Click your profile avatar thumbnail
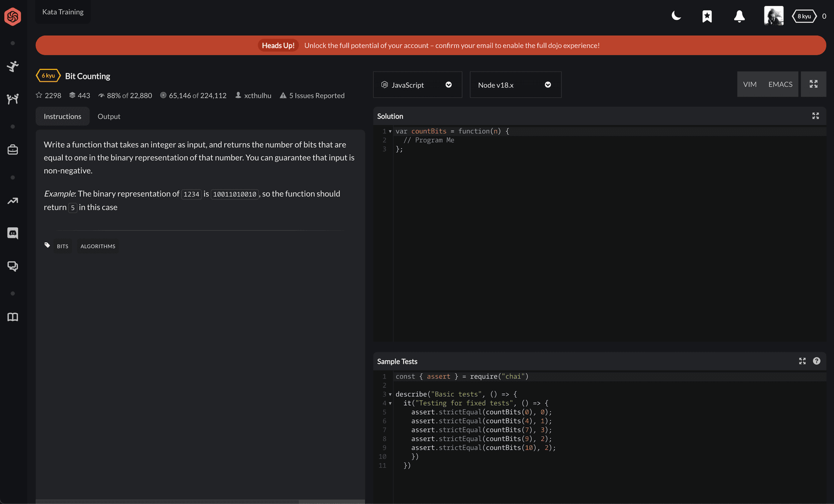 [x=773, y=15]
